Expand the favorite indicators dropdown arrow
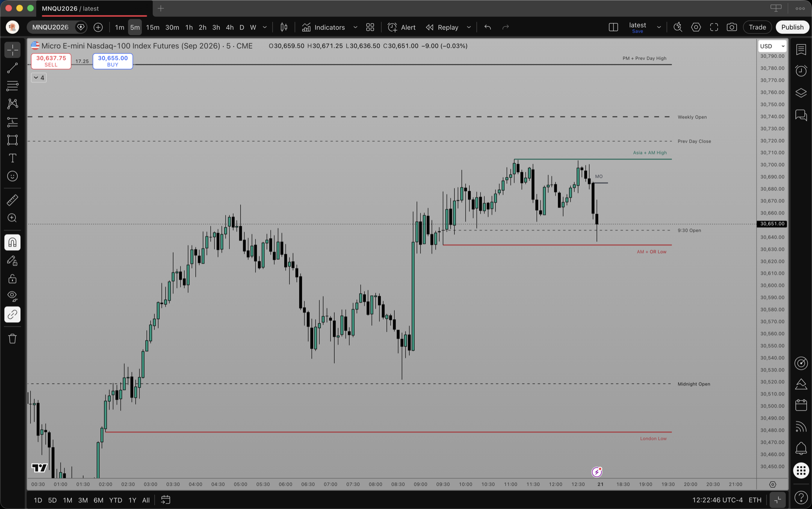This screenshot has width=812, height=509. coord(355,28)
